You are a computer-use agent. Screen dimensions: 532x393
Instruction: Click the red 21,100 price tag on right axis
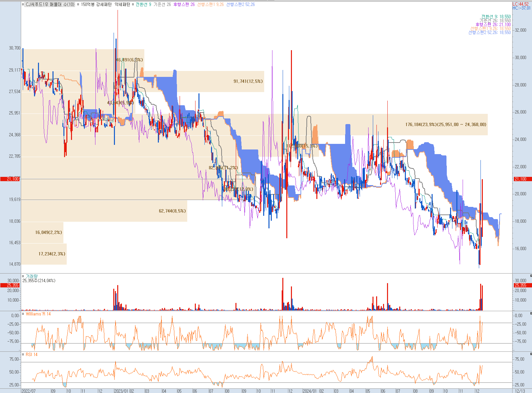[522, 179]
